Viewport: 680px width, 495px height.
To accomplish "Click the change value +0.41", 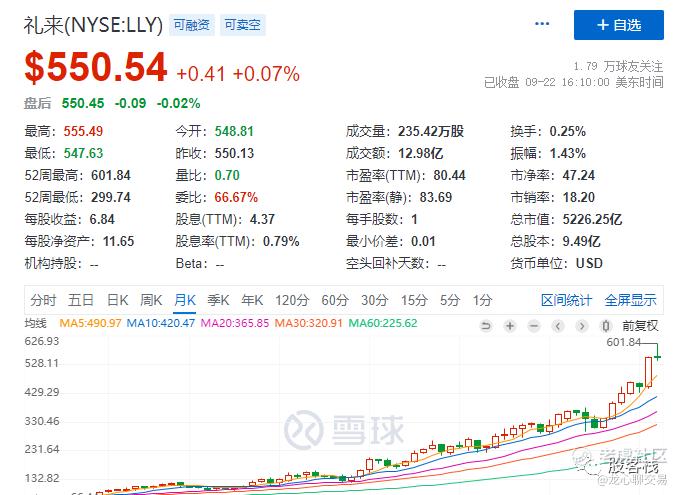I will [x=201, y=74].
